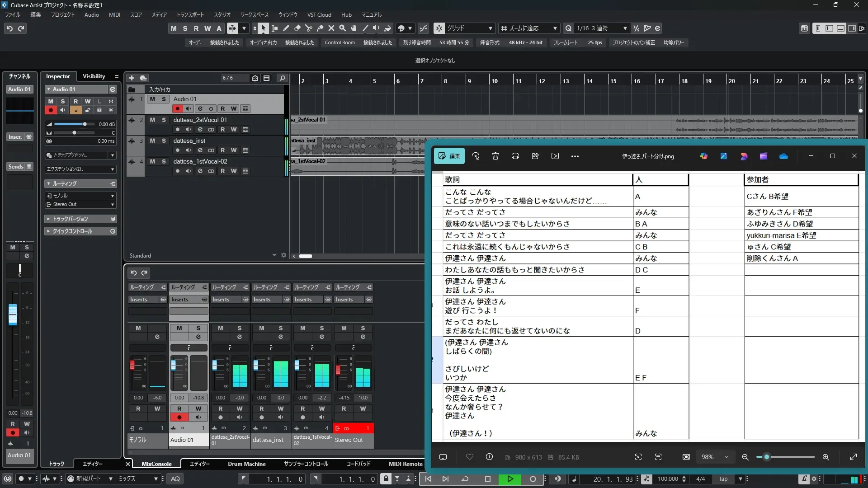Select the Eraser tool
The width and height of the screenshot is (868, 488).
[x=297, y=28]
